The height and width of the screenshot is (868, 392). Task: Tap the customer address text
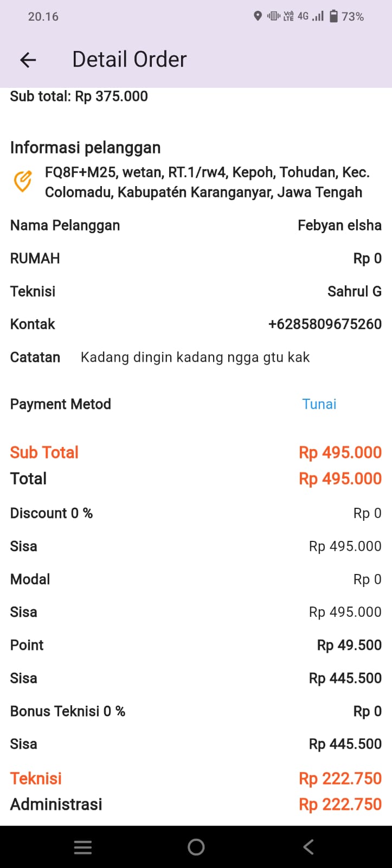pos(207,182)
